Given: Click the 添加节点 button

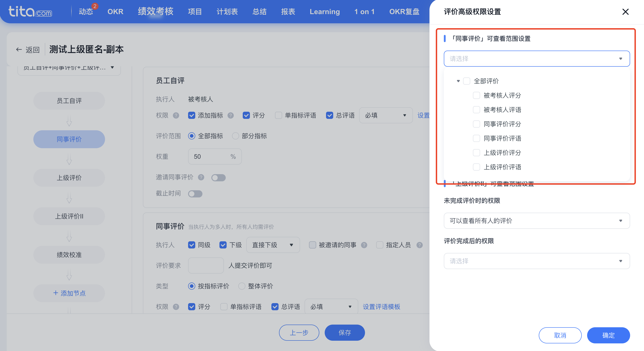Looking at the screenshot, I should [x=69, y=293].
